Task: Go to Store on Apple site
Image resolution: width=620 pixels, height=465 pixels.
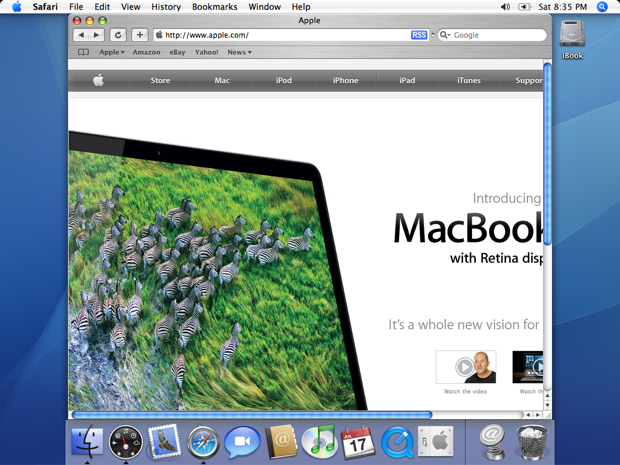Action: click(160, 80)
